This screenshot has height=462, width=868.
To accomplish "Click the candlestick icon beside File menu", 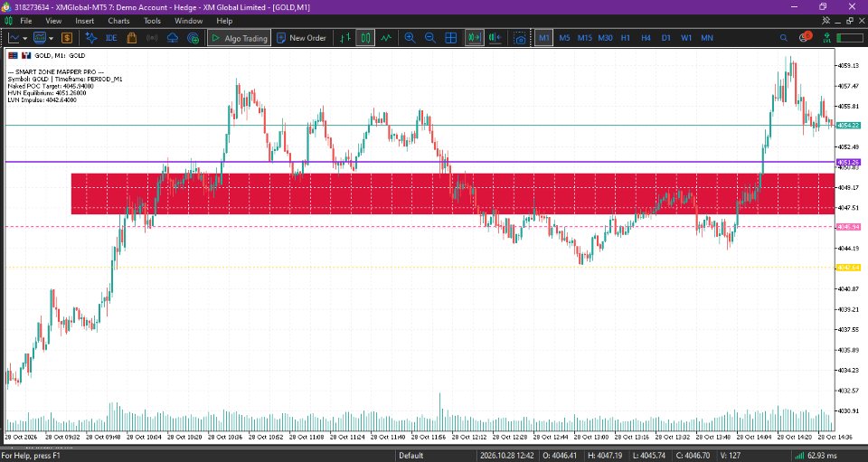I will tap(8, 21).
